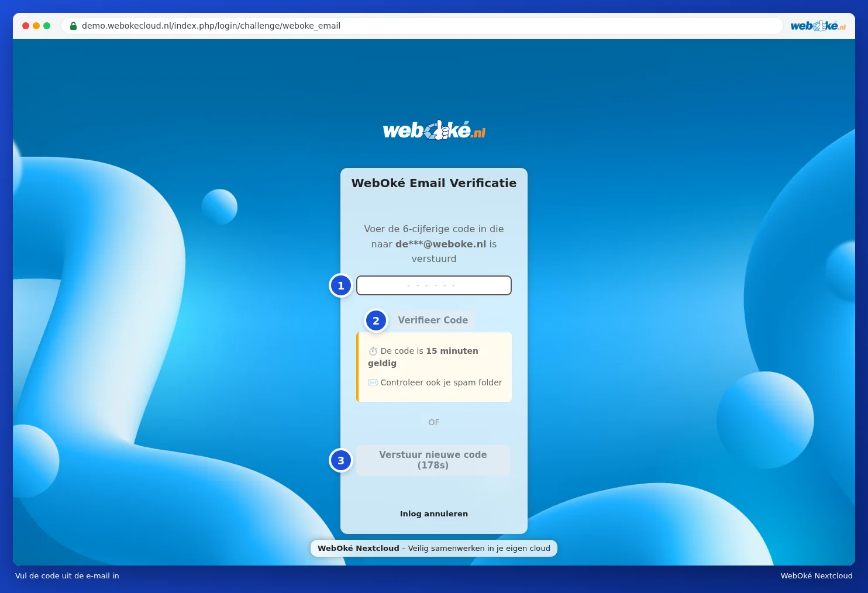Click the 'Controleer ook je spam folder' text

pyautogui.click(x=441, y=382)
